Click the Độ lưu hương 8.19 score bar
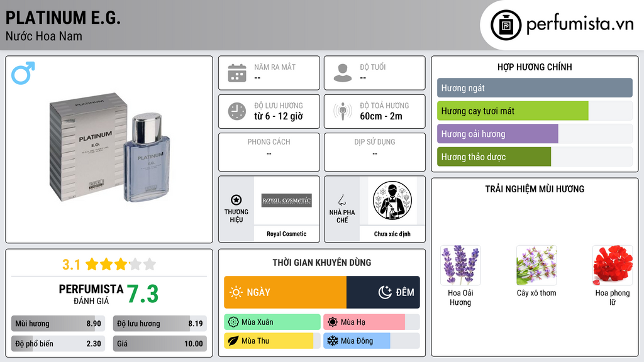This screenshot has height=362, width=644. tap(160, 324)
